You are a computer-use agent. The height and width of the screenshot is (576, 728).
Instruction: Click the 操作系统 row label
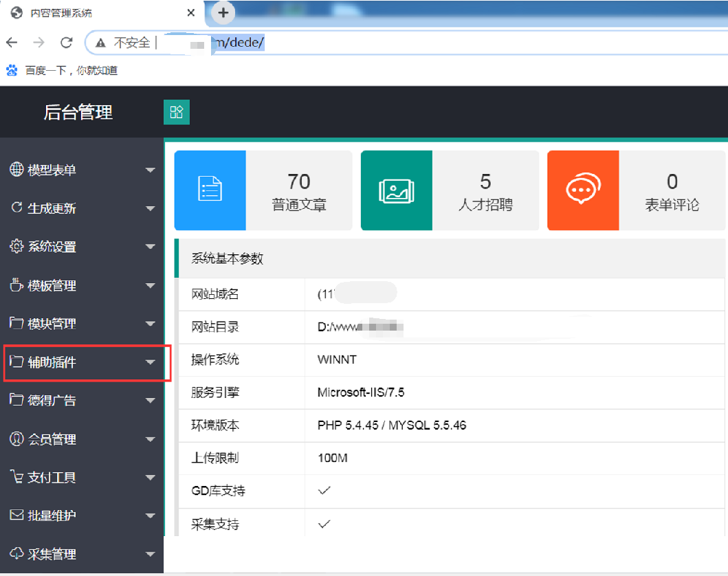pyautogui.click(x=215, y=359)
